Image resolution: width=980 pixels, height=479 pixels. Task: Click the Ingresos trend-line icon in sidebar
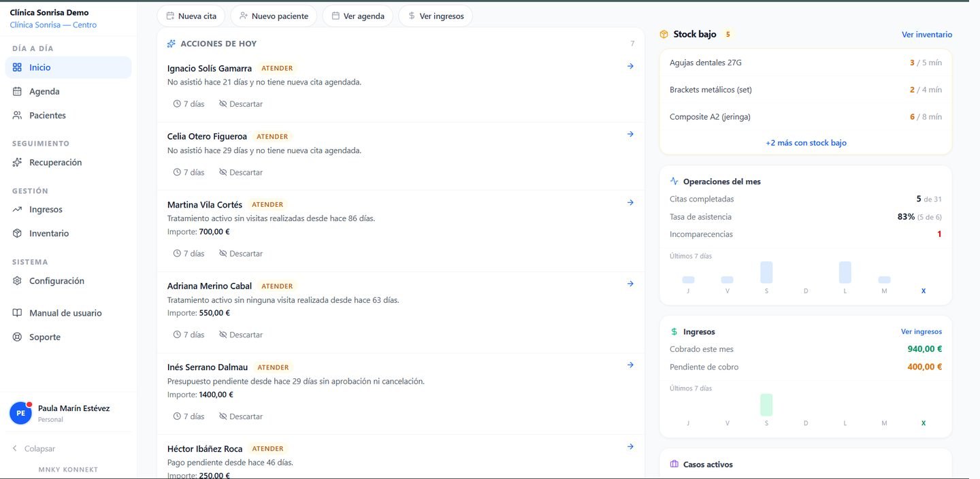coord(17,210)
